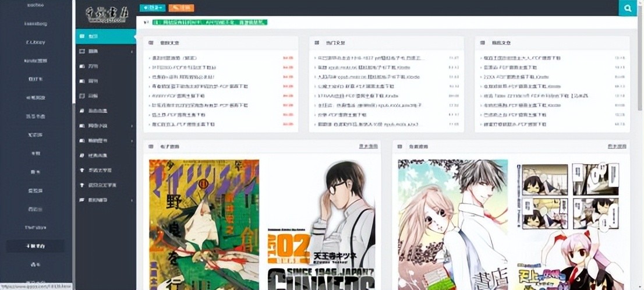644x290 pixels.
Task: Expand the last sidebar menu item's arrow
Action: [132, 200]
